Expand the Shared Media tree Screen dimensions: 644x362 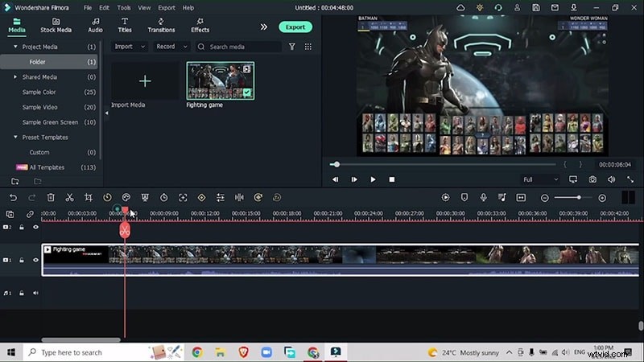15,76
